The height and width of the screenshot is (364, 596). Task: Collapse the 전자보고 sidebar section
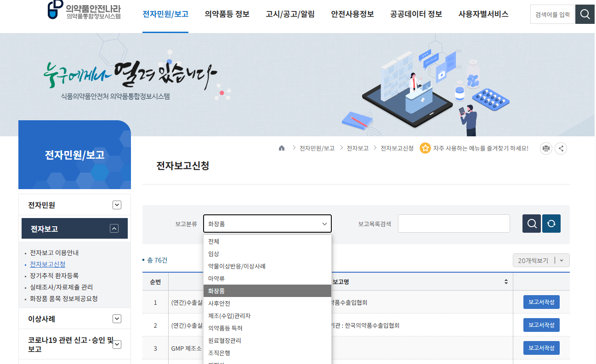click(114, 228)
